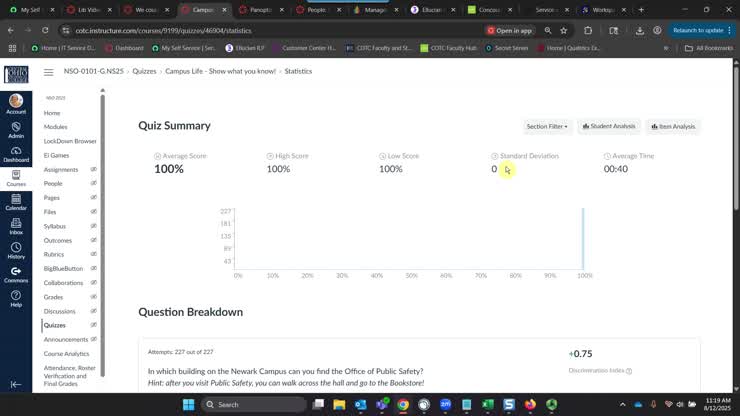Open the browser extensions puzzle icon
The width and height of the screenshot is (740, 416).
point(588,30)
